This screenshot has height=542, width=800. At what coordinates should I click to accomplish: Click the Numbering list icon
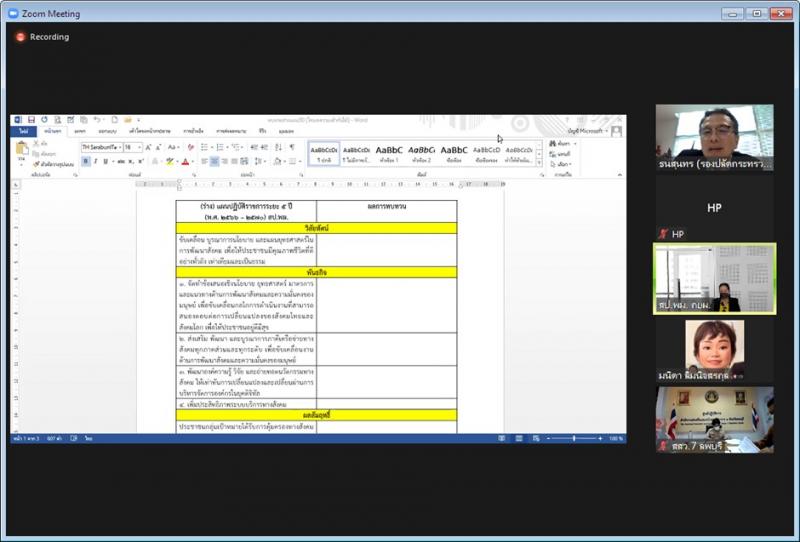(220, 147)
